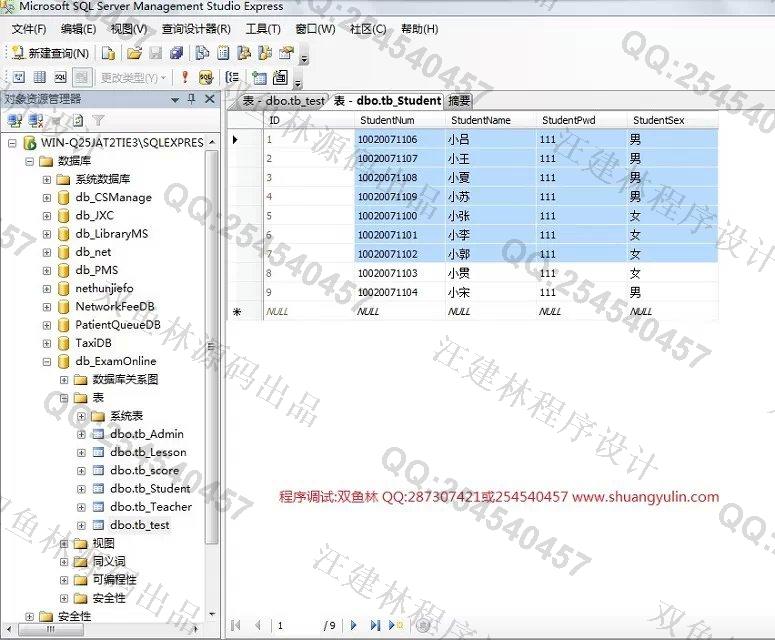Click the add group by icon
The image size is (775, 640).
232,77
